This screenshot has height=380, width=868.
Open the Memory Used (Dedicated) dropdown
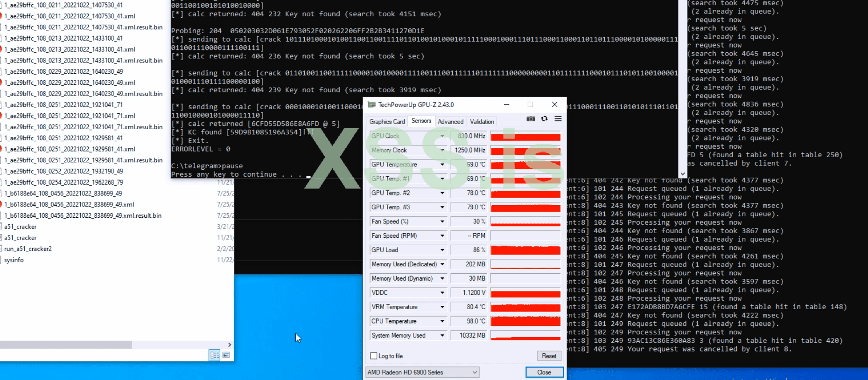tap(442, 264)
